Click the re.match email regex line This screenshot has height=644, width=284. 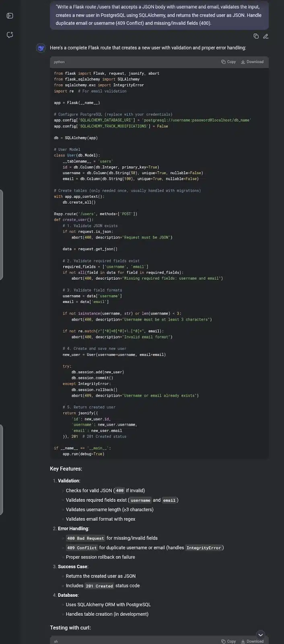pyautogui.click(x=113, y=331)
